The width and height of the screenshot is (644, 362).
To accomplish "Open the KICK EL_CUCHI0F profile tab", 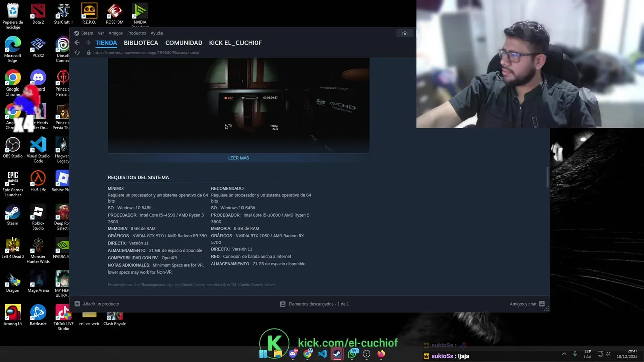I will coord(235,43).
